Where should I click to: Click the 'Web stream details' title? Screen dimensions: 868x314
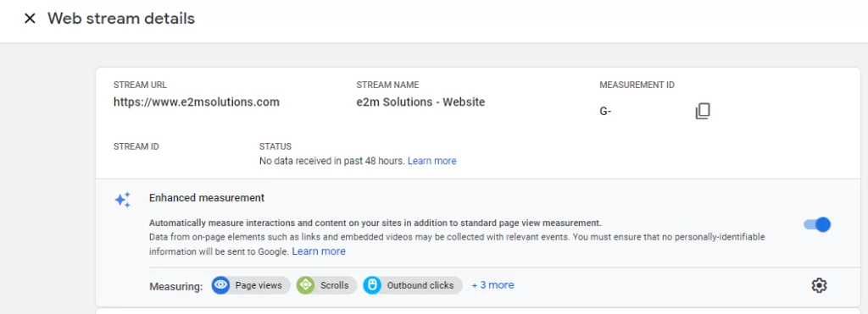[121, 19]
